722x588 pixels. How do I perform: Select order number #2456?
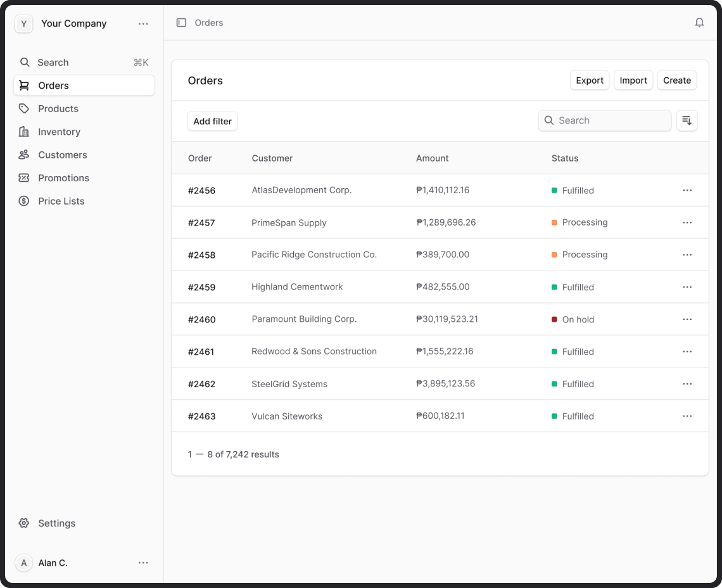(x=201, y=190)
